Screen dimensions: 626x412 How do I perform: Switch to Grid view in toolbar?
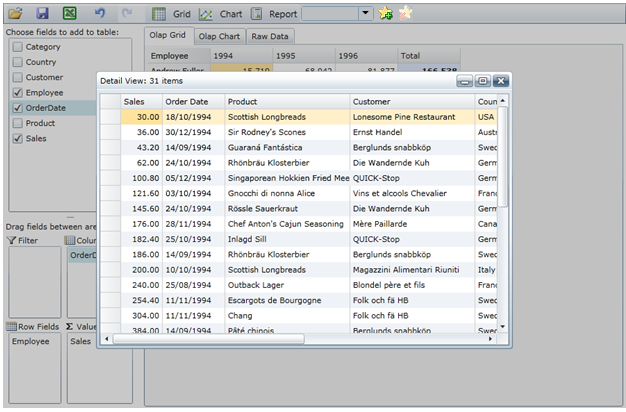(x=171, y=15)
